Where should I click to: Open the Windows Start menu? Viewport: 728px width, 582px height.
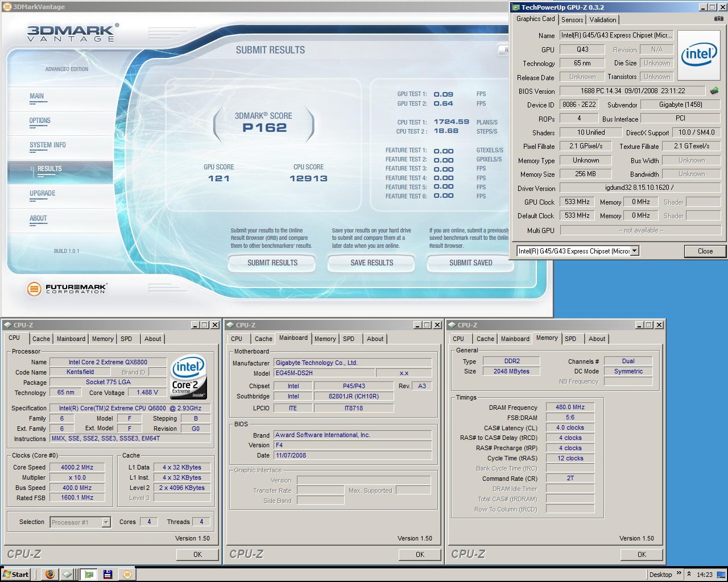[15, 574]
